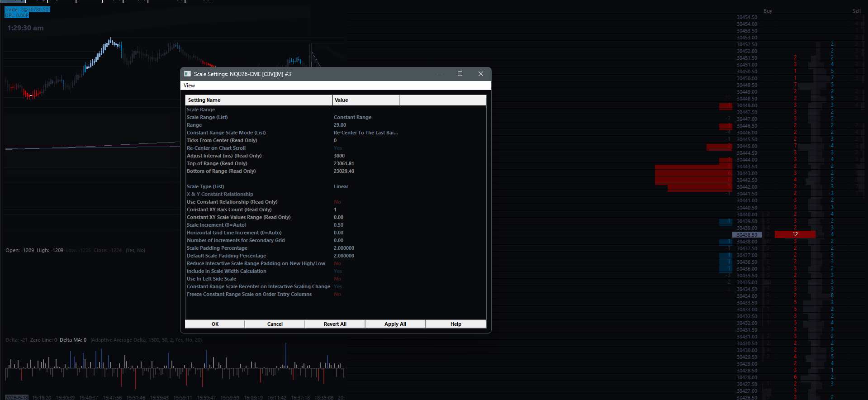
Task: Edit the Scale Padding Percentage value
Action: [x=344, y=248]
